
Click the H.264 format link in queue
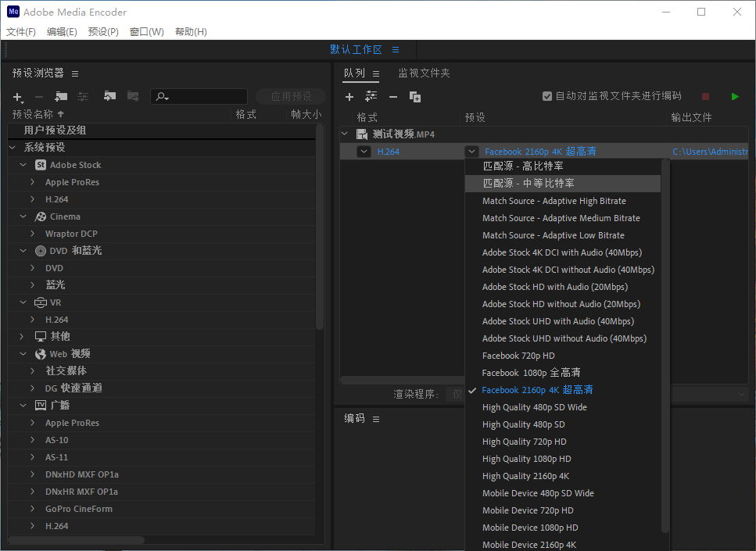[x=388, y=152]
